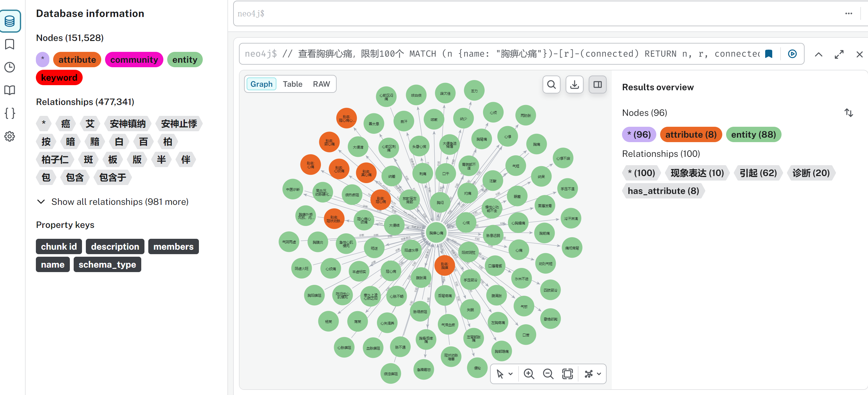Image resolution: width=868 pixels, height=395 pixels.
Task: Toggle node sort order in Results overview
Action: [x=848, y=112]
